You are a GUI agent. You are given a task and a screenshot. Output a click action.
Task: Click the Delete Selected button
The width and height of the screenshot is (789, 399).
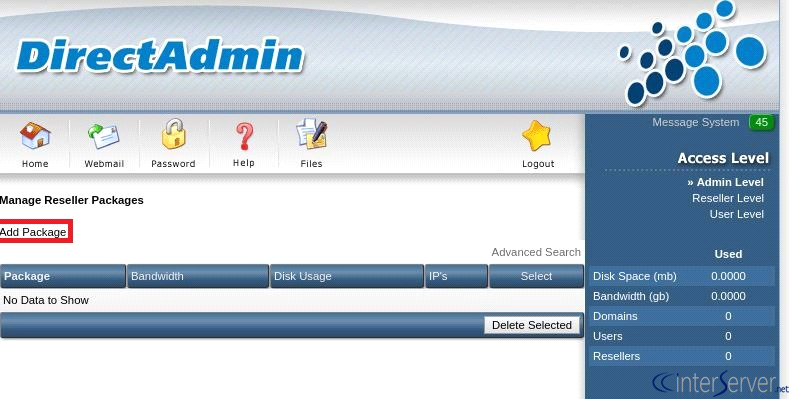(x=532, y=325)
